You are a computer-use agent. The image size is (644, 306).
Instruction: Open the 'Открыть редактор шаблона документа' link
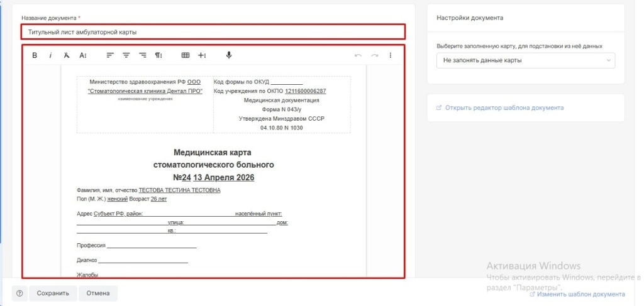pyautogui.click(x=504, y=107)
